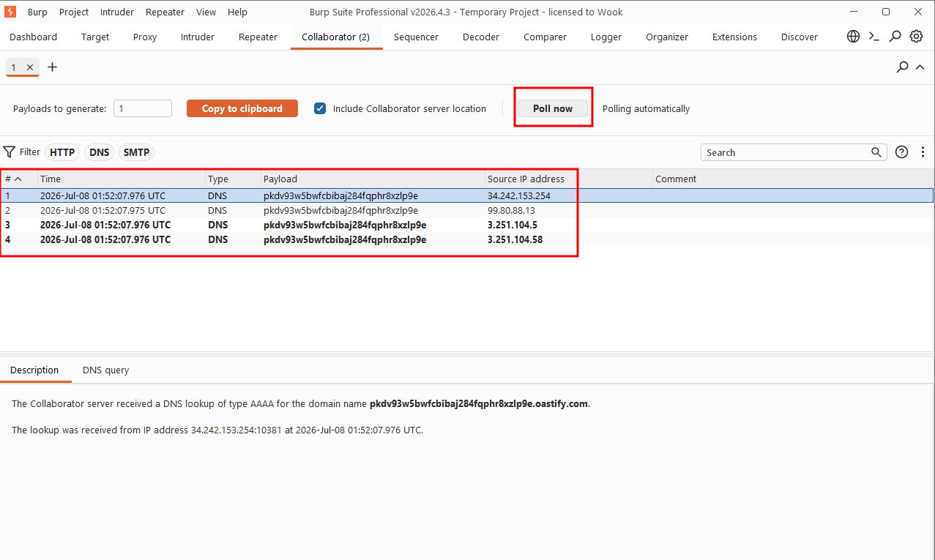Screen dimensions: 935x560
Task: Toggle the SMTP filter chip
Action: click(x=136, y=152)
